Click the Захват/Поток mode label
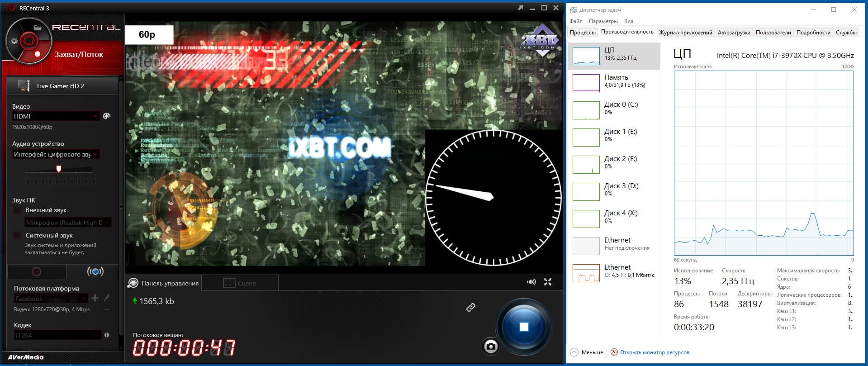 point(79,54)
